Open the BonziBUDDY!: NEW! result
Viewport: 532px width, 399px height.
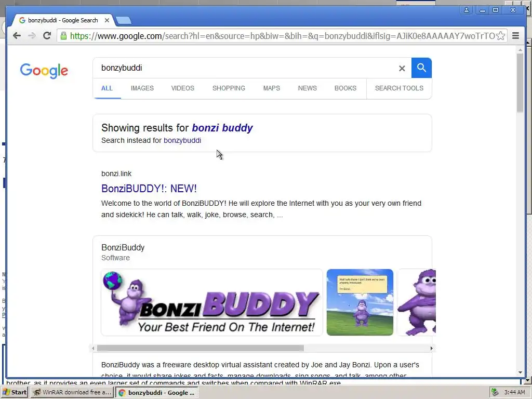pos(149,189)
